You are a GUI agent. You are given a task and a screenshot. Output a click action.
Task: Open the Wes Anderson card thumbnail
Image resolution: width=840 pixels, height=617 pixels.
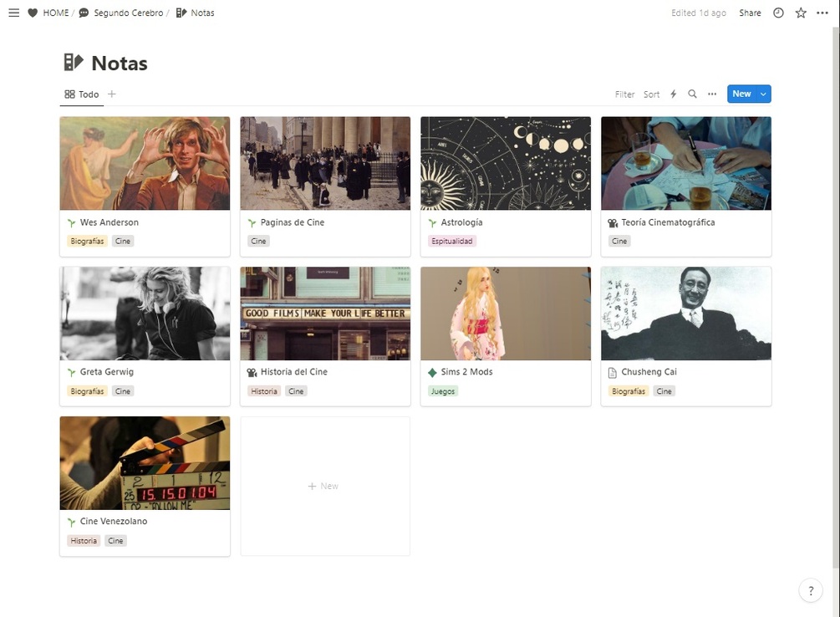click(145, 164)
